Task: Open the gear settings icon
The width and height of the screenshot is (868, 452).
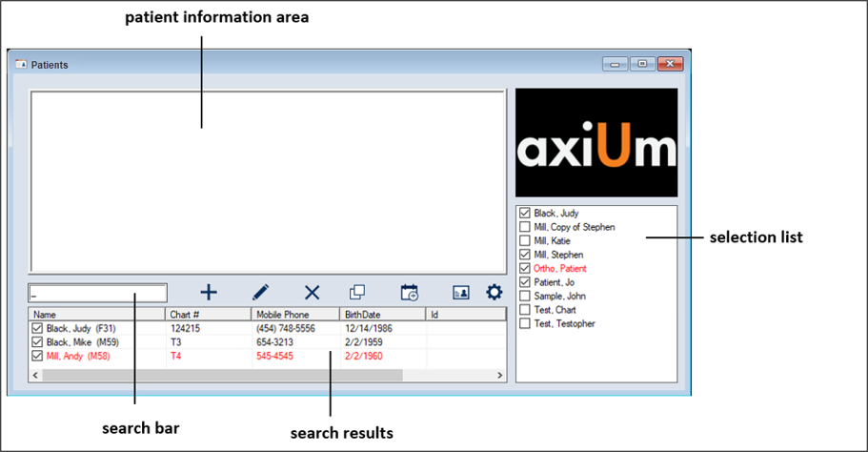Action: click(x=495, y=293)
